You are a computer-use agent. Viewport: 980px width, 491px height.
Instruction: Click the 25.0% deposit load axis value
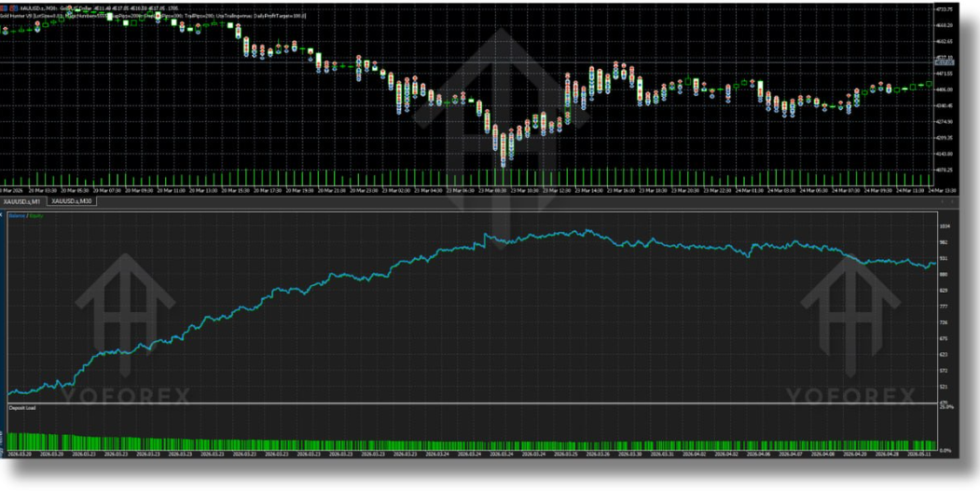(946, 406)
